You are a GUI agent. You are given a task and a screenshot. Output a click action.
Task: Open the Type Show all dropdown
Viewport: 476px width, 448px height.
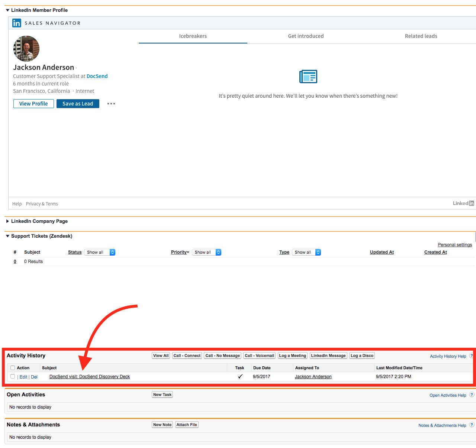pos(306,252)
